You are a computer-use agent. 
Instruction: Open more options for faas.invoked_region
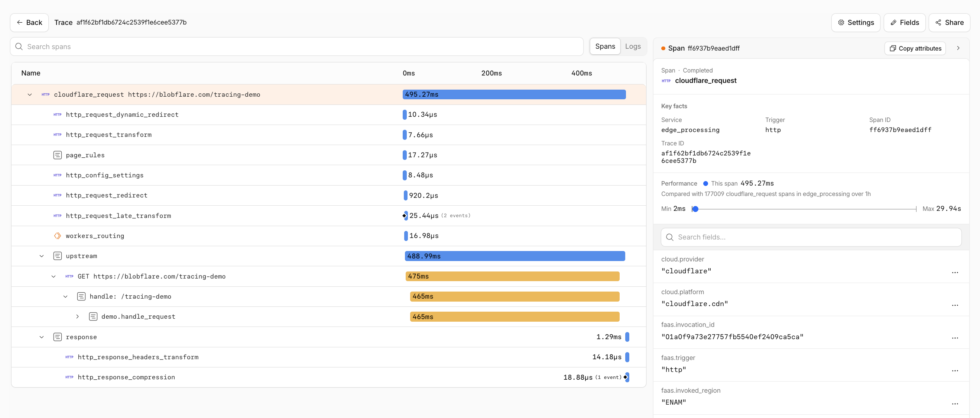[954, 404]
